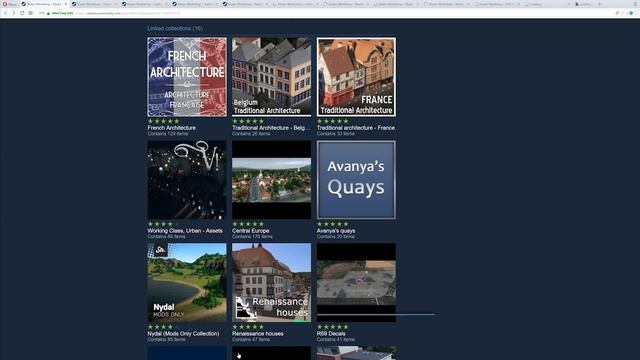Open the Central Europe collection thumbnail
The image size is (640, 360).
click(271, 180)
